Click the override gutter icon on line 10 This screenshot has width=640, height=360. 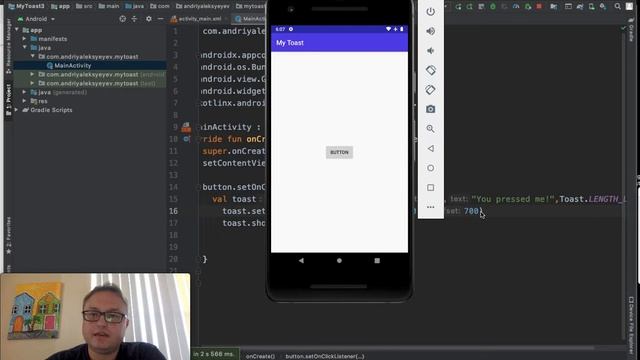[x=187, y=139]
